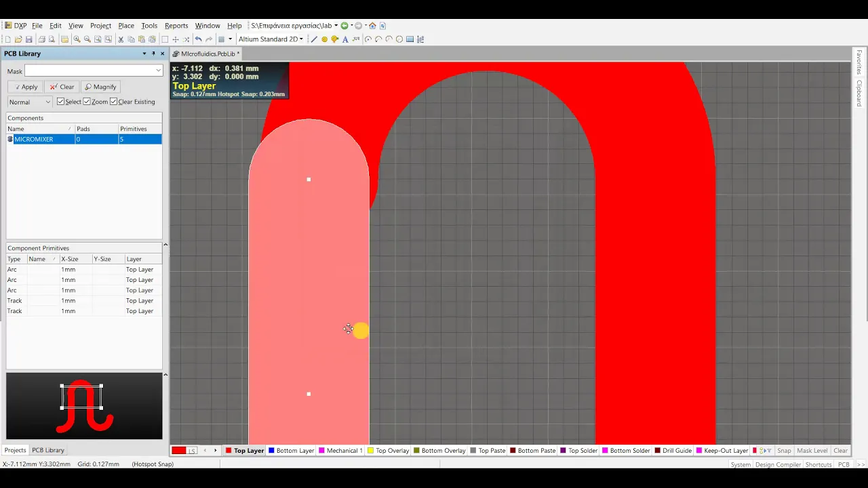Toggle the Clear Existing checkbox
This screenshot has width=868, height=488.
(x=113, y=102)
